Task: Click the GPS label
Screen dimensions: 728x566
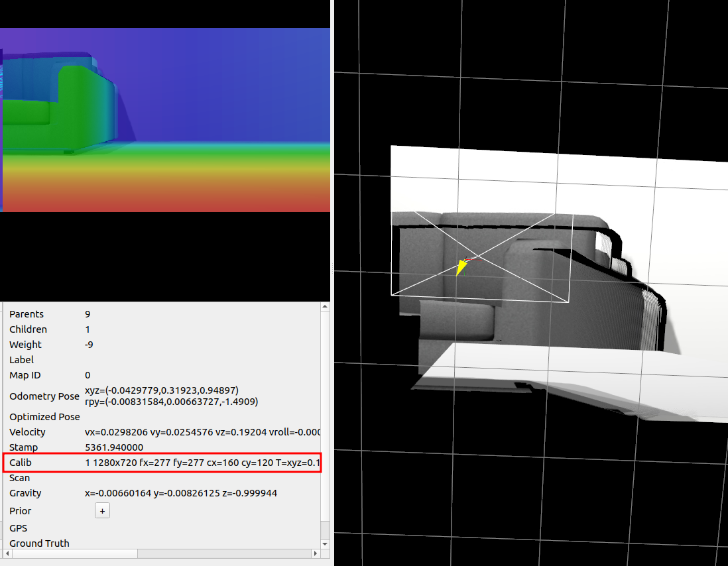Action: (19, 528)
